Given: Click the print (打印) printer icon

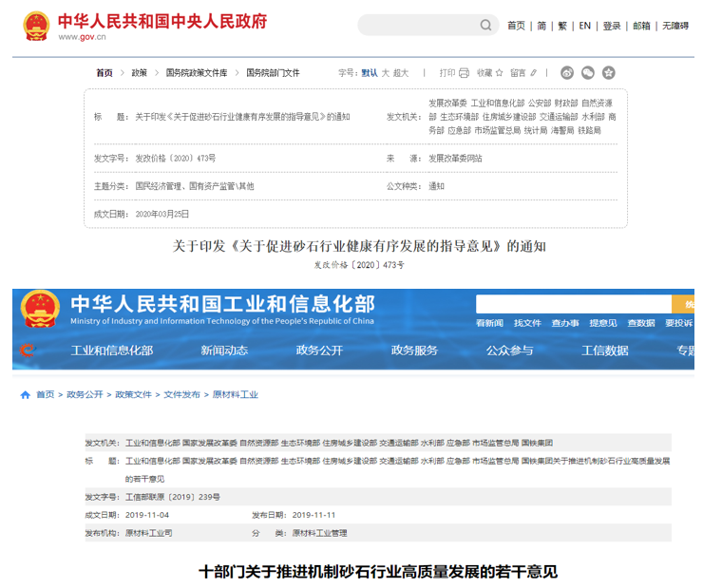Looking at the screenshot, I should pyautogui.click(x=464, y=72).
